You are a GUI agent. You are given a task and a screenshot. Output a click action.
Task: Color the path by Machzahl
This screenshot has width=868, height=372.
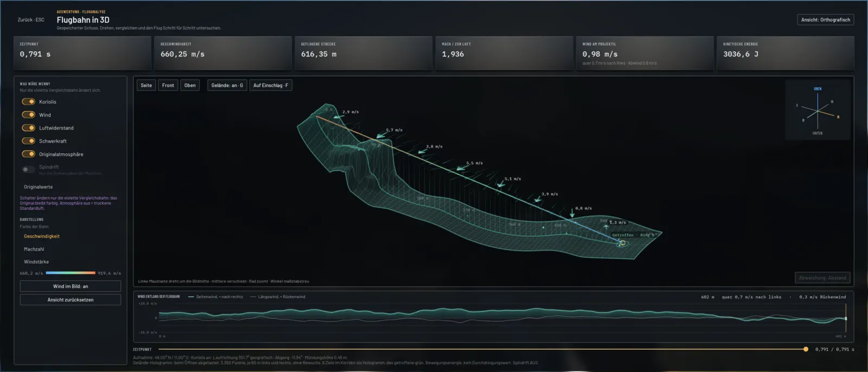[x=34, y=249]
